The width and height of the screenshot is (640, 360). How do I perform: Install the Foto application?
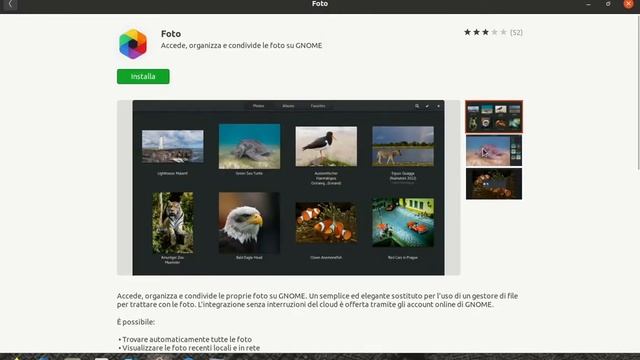(x=143, y=76)
